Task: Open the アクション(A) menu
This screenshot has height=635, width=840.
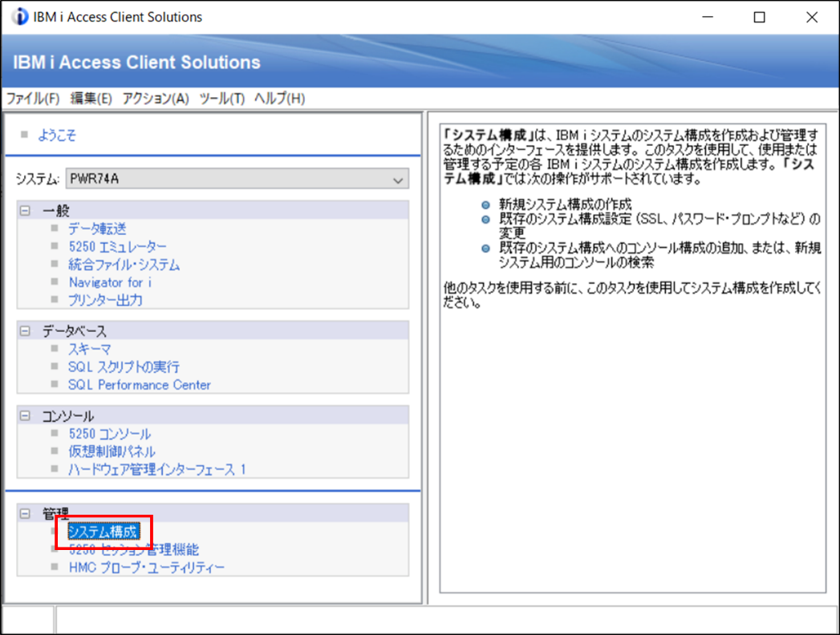Action: (156, 99)
